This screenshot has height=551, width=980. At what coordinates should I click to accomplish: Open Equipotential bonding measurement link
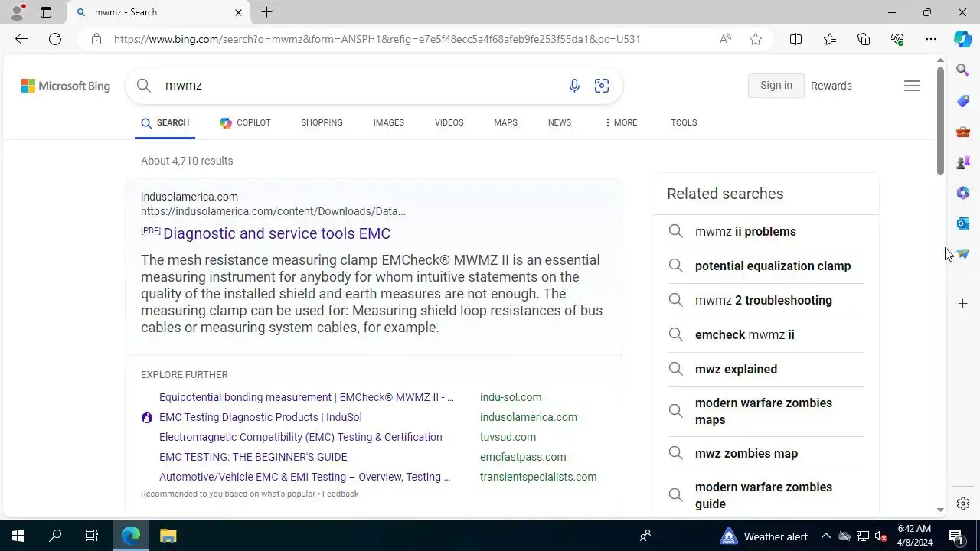pos(306,397)
